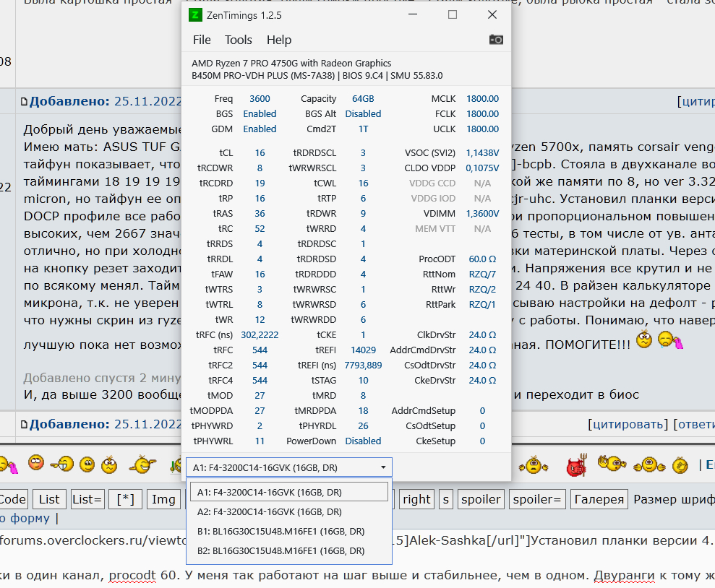Click the right alignment BBCode button

tap(416, 500)
